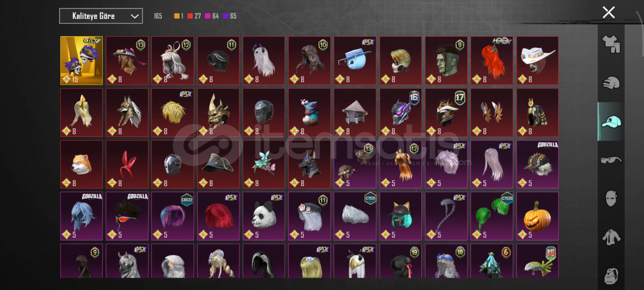Select the gold GILT skull headdress item
The width and height of the screenshot is (644, 290).
(x=82, y=61)
